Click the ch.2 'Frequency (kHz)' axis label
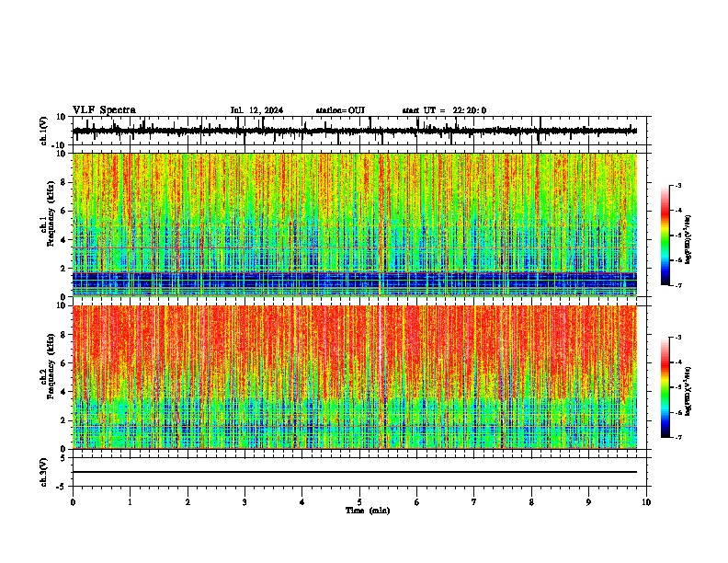This screenshot has width=728, height=563. point(51,366)
